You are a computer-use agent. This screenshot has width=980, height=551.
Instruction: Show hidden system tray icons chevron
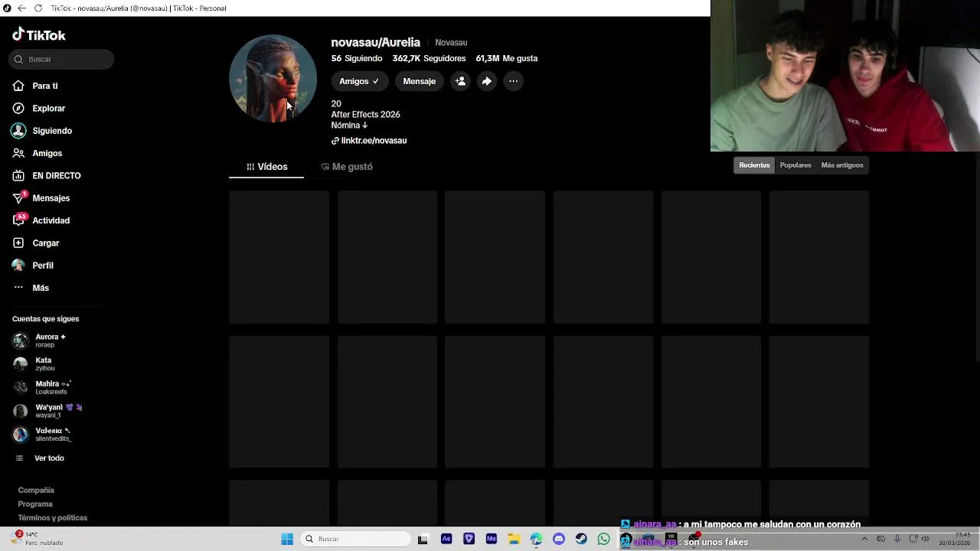coord(864,539)
